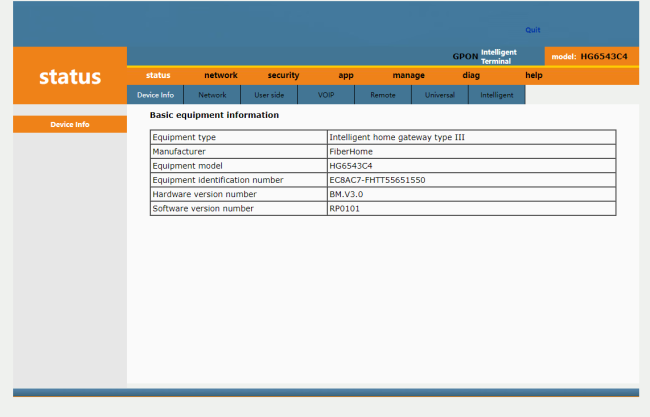Image resolution: width=650 pixels, height=417 pixels.
Task: Click the equipment identification number value
Action: coord(377,180)
